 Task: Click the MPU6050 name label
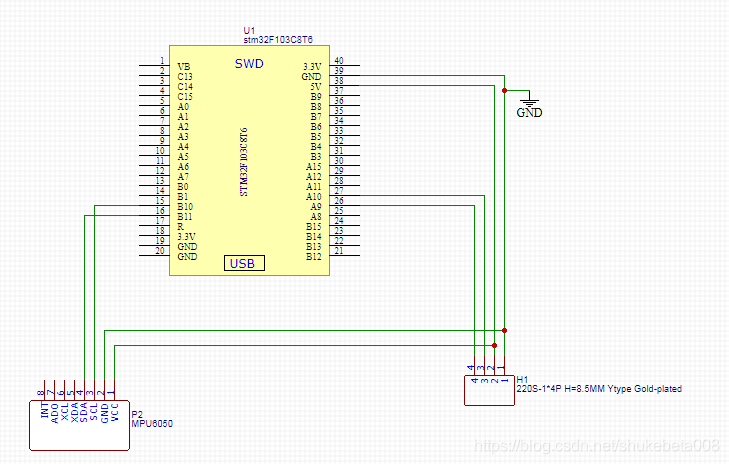[x=152, y=424]
